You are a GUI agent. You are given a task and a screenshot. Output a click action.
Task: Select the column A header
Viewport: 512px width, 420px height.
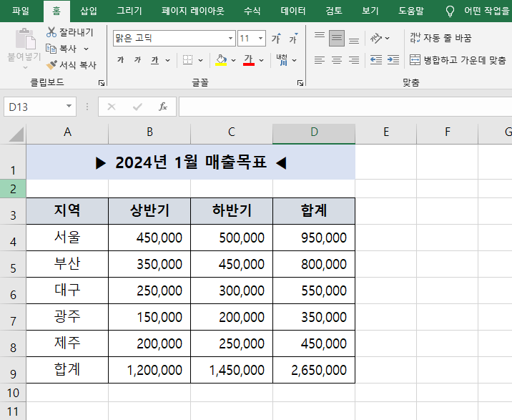pyautogui.click(x=67, y=132)
